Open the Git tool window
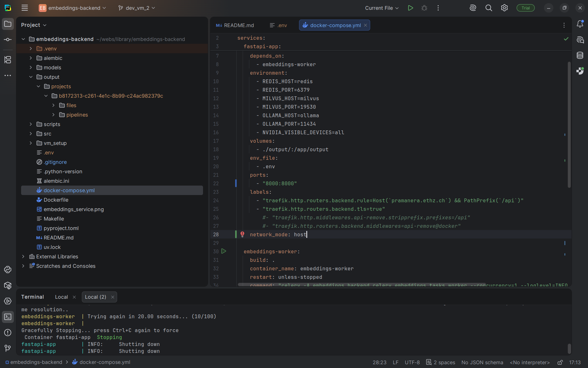 8,348
